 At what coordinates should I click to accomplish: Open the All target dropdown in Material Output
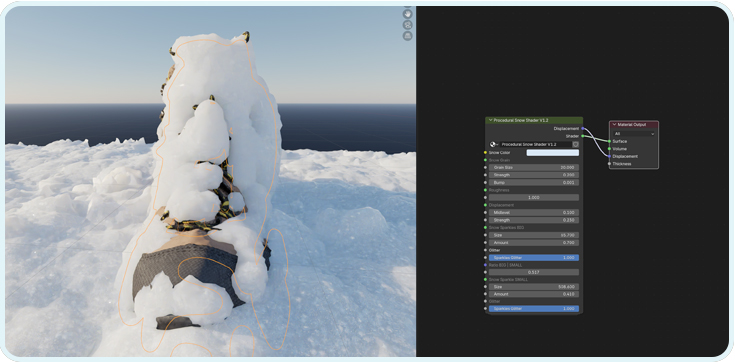click(x=634, y=134)
